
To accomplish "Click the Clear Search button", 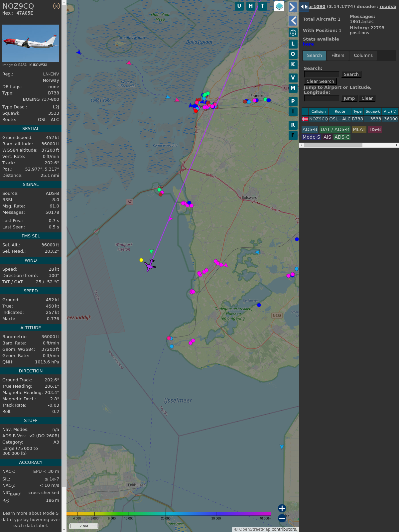I will click(x=320, y=81).
